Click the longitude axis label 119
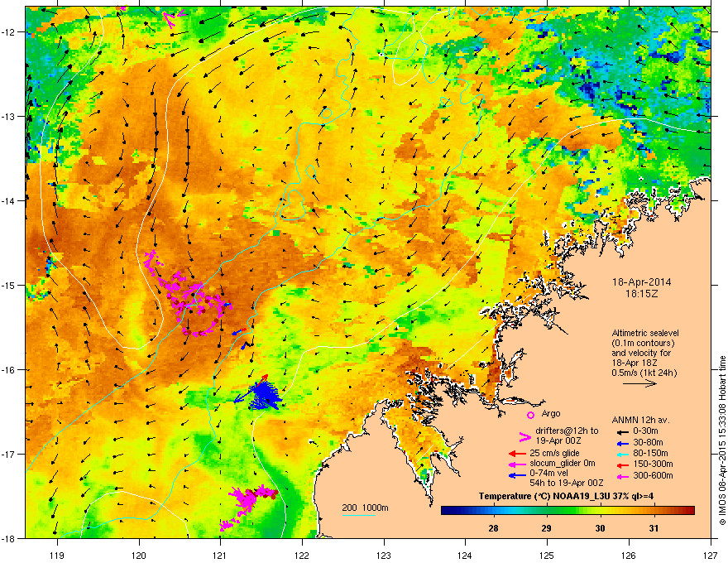This screenshot has width=728, height=563. click(x=57, y=555)
